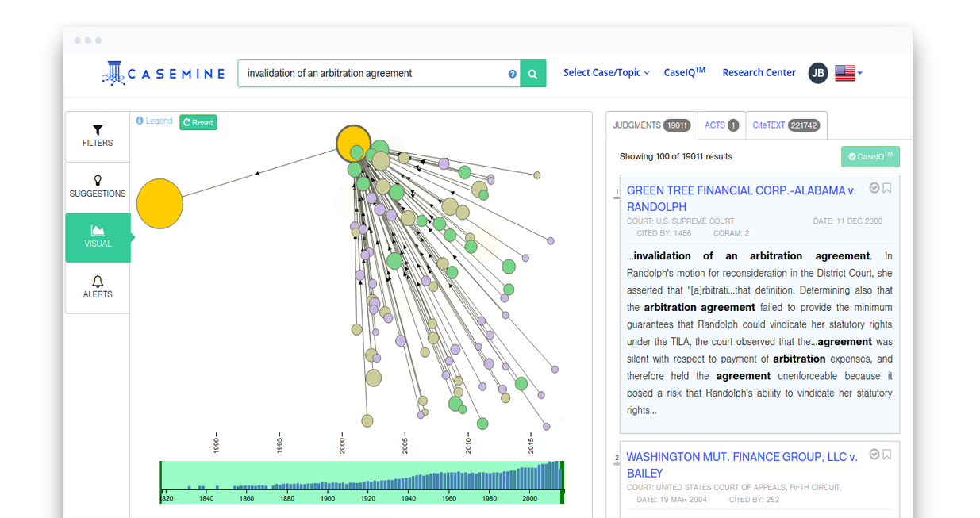
Task: Click the CASEMINE logo
Action: pyautogui.click(x=164, y=73)
